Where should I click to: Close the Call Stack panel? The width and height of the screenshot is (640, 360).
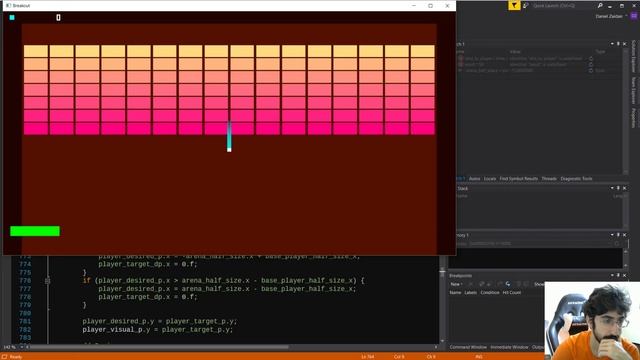[624, 188]
